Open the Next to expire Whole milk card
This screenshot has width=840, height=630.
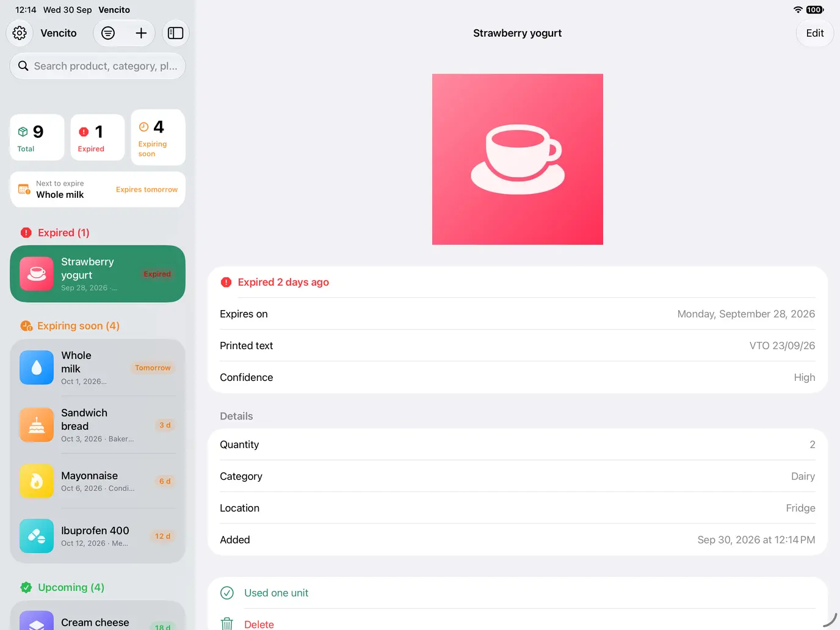click(x=98, y=189)
